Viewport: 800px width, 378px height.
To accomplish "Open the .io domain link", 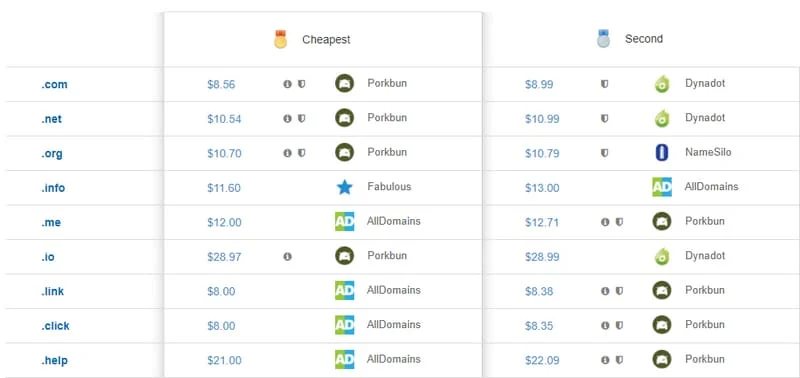I will (x=48, y=257).
